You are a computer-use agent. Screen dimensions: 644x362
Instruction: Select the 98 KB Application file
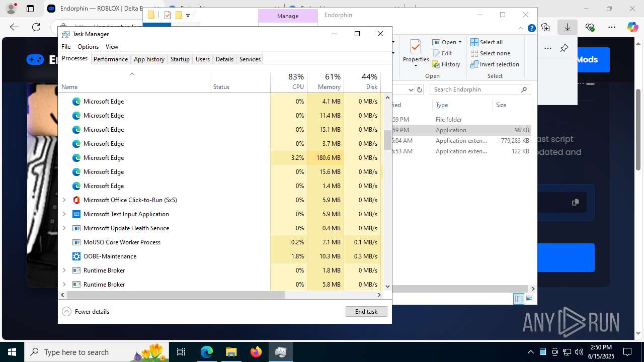pyautogui.click(x=461, y=130)
